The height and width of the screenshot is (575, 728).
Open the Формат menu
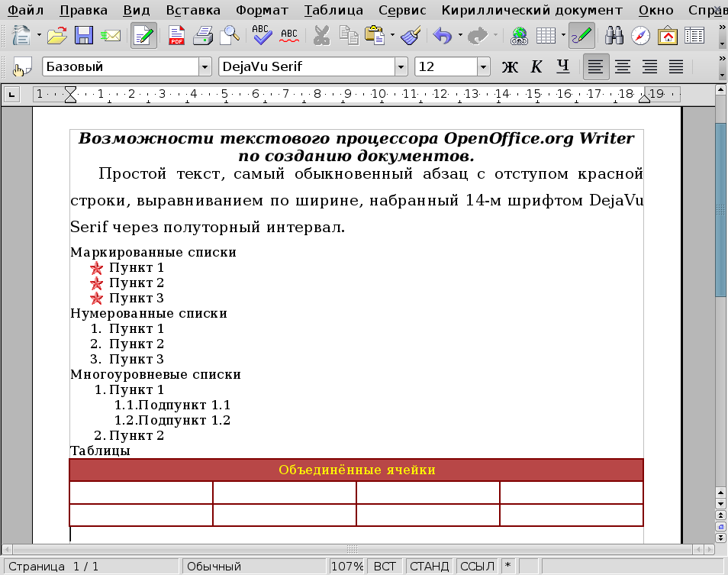coord(262,10)
